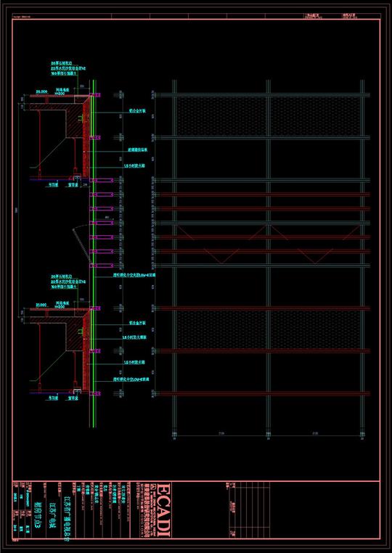Click the lower dotted spandrel panel in the elevation

pos(268,329)
